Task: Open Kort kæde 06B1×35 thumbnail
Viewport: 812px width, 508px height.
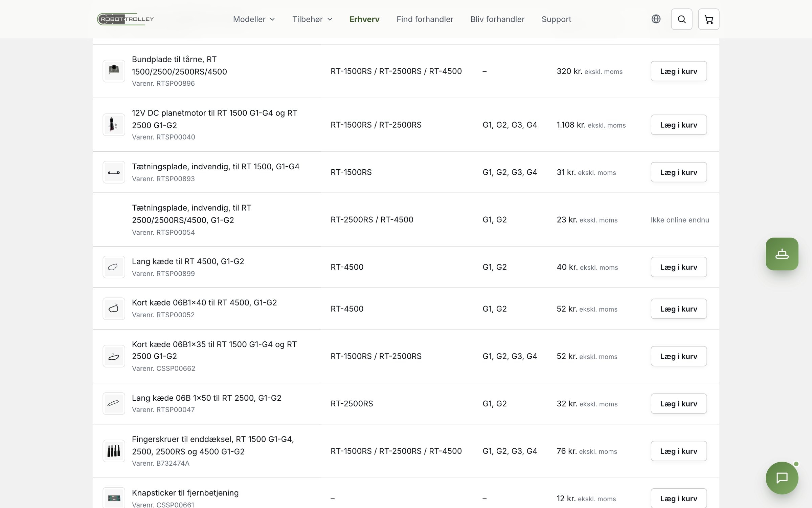Action: click(x=114, y=356)
